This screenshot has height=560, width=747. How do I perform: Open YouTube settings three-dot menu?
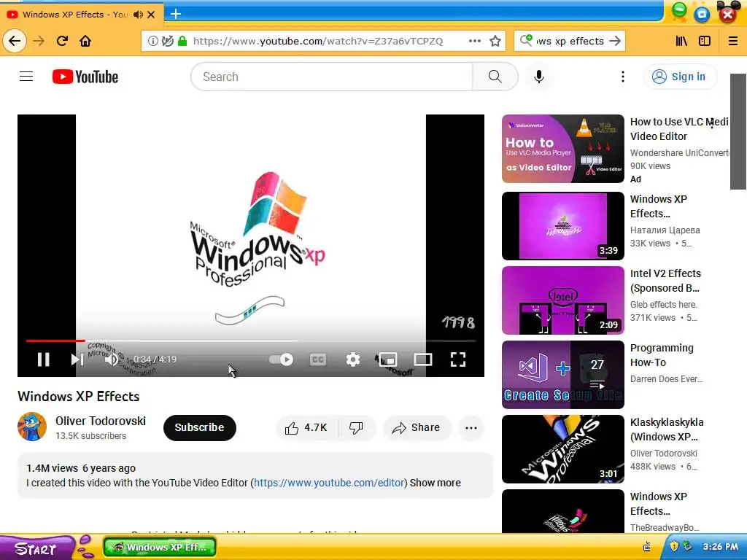623,77
